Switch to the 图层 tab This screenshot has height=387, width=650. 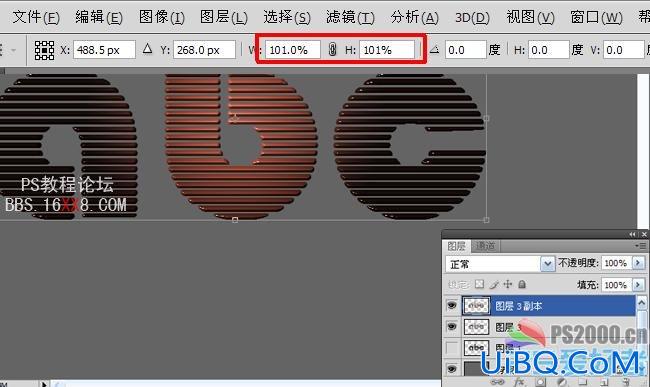pyautogui.click(x=456, y=246)
